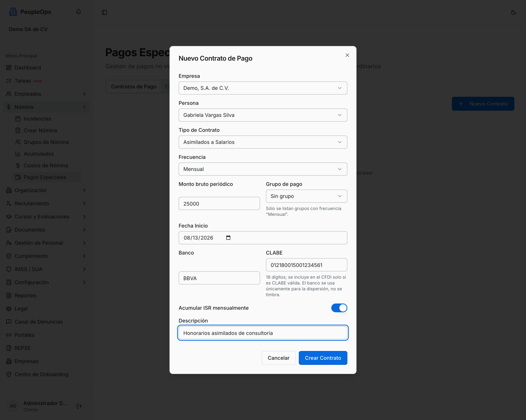Expand the Gestión de Personal chevron
Viewport: 526px width, 420px height.
click(84, 243)
